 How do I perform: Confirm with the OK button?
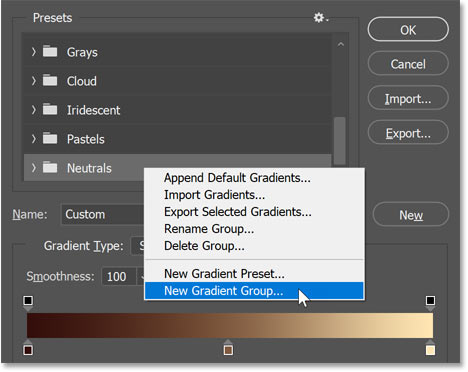[408, 30]
